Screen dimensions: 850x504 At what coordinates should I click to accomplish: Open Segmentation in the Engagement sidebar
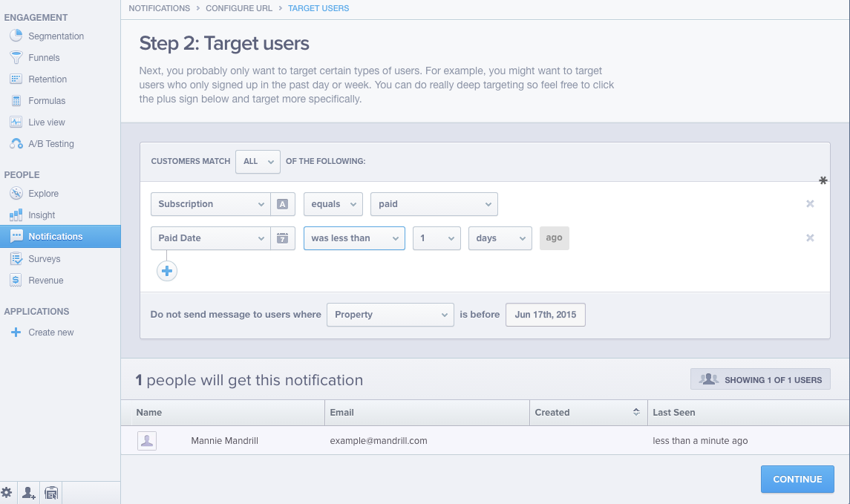point(56,36)
